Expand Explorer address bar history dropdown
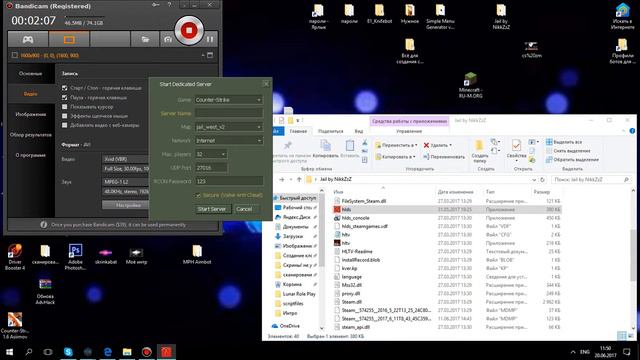The height and width of the screenshot is (360, 640). click(x=534, y=180)
